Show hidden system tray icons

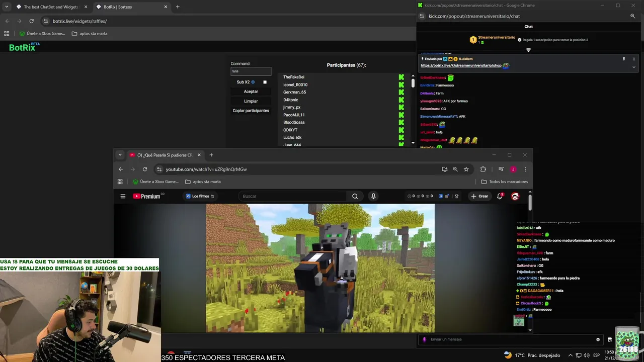pos(570,355)
